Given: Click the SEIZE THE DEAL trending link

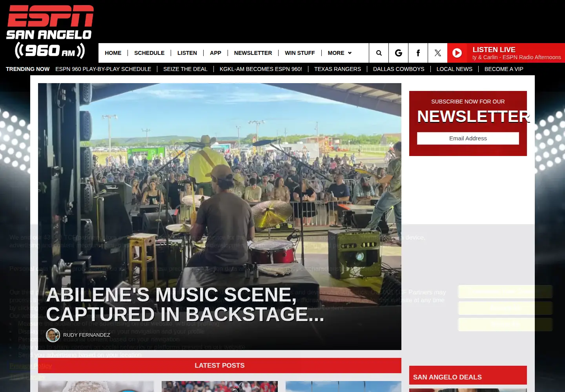Looking at the screenshot, I should (x=185, y=69).
